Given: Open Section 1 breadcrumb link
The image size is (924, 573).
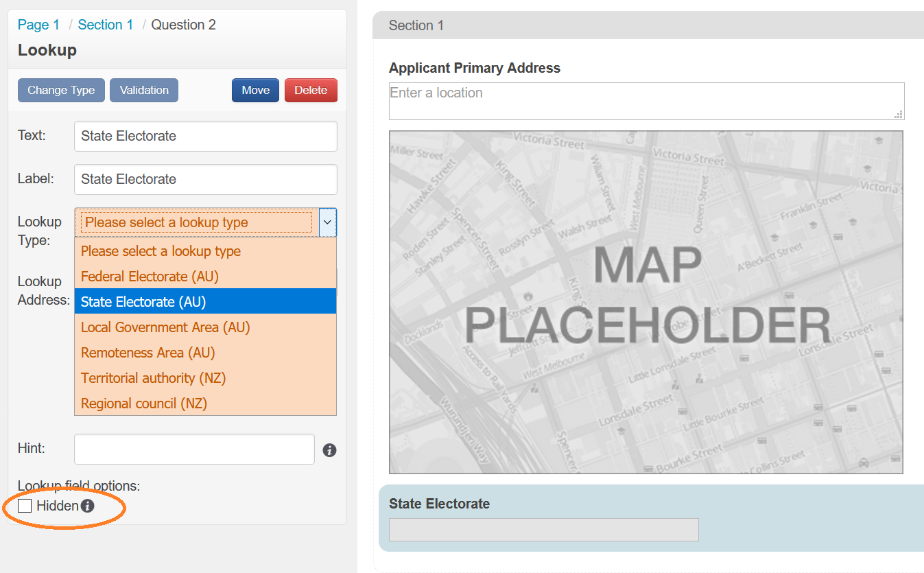Looking at the screenshot, I should (x=105, y=25).
